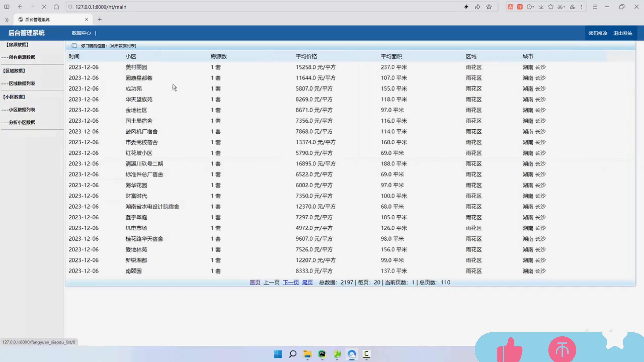Open the browser hamburger main menu
The height and width of the screenshot is (362, 644).
tap(595, 7)
